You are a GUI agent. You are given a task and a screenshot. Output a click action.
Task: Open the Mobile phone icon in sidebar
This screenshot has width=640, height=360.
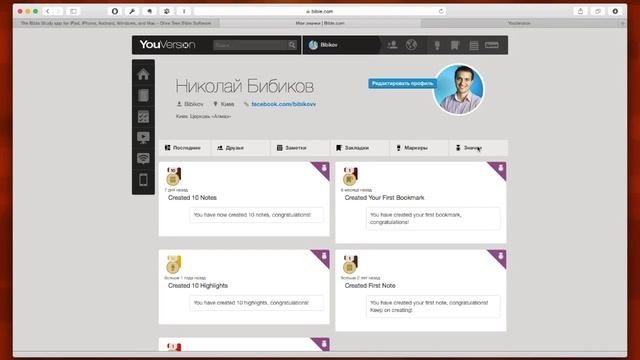click(x=143, y=180)
